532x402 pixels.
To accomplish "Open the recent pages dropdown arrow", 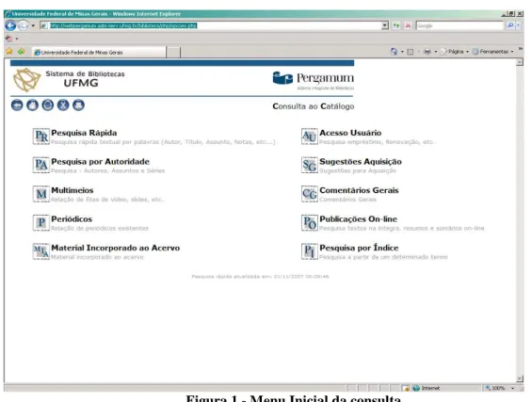I will [33, 25].
